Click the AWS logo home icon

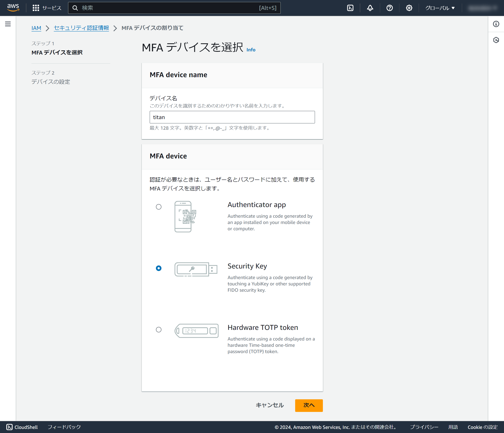coord(13,8)
